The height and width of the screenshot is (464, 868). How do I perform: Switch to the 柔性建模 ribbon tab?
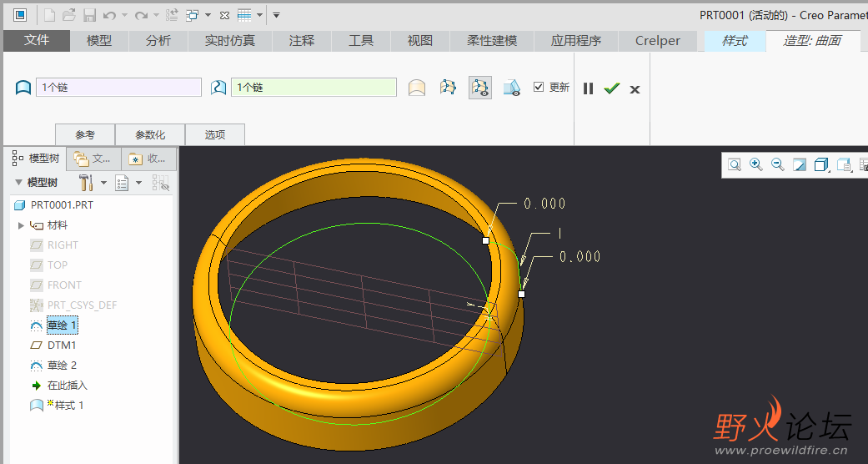492,40
